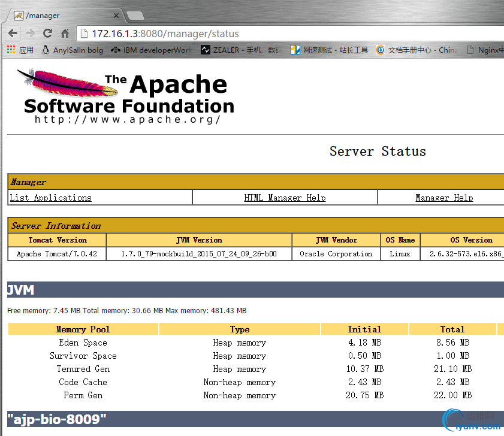Click the JVM section banner
Image resolution: width=504 pixels, height=436 pixels.
point(255,290)
